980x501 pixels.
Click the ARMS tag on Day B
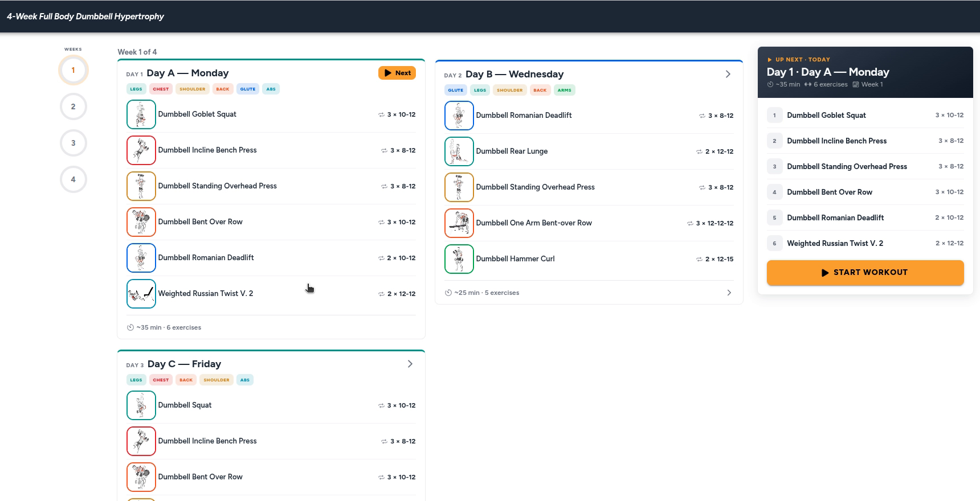point(564,90)
